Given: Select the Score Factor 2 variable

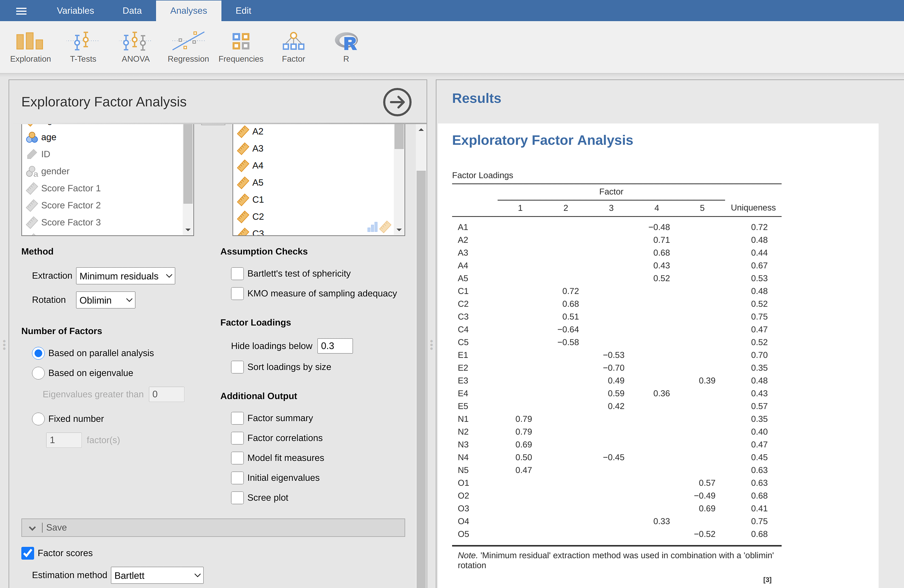Looking at the screenshot, I should point(103,205).
